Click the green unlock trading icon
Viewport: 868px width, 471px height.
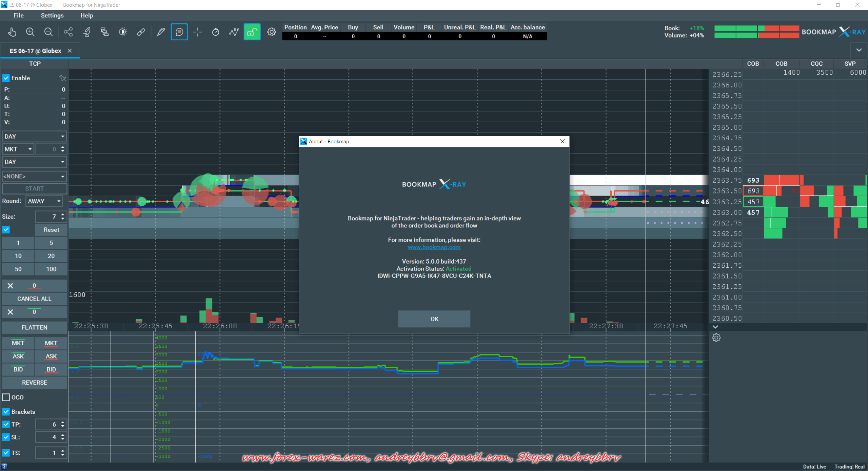(x=252, y=32)
